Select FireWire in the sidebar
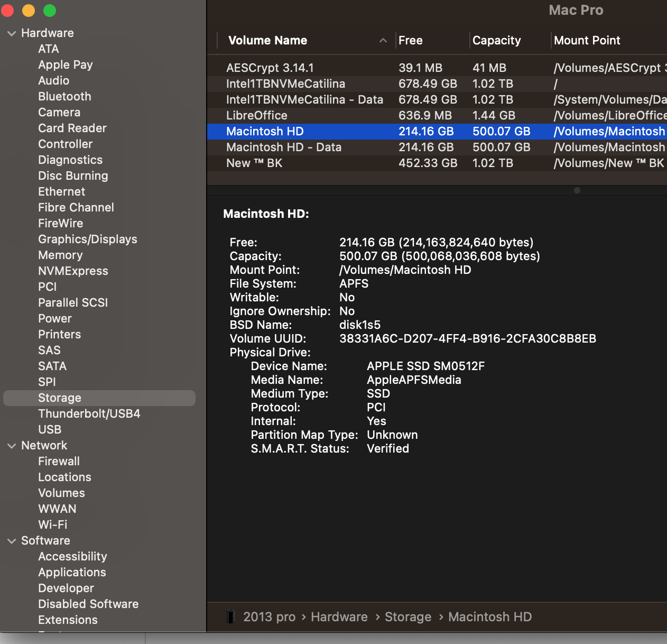 [61, 224]
